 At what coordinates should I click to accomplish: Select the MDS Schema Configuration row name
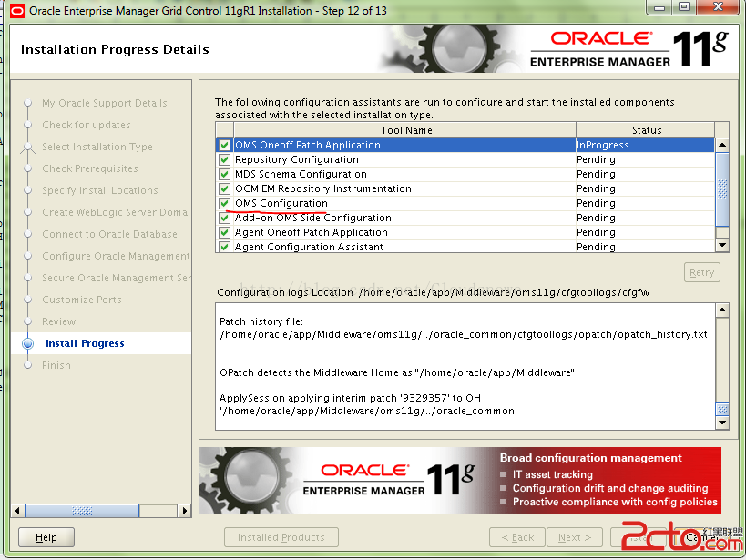[x=301, y=174]
